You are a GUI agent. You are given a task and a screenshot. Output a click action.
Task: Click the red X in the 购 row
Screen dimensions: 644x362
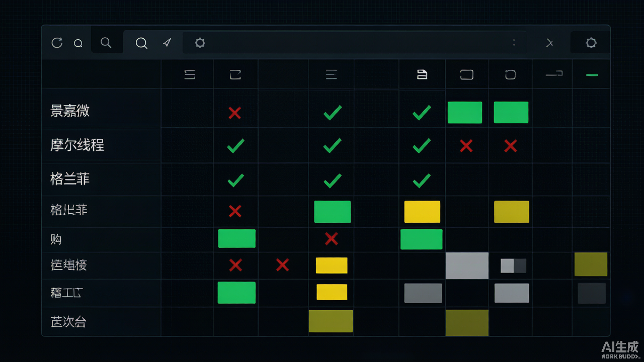pyautogui.click(x=331, y=238)
